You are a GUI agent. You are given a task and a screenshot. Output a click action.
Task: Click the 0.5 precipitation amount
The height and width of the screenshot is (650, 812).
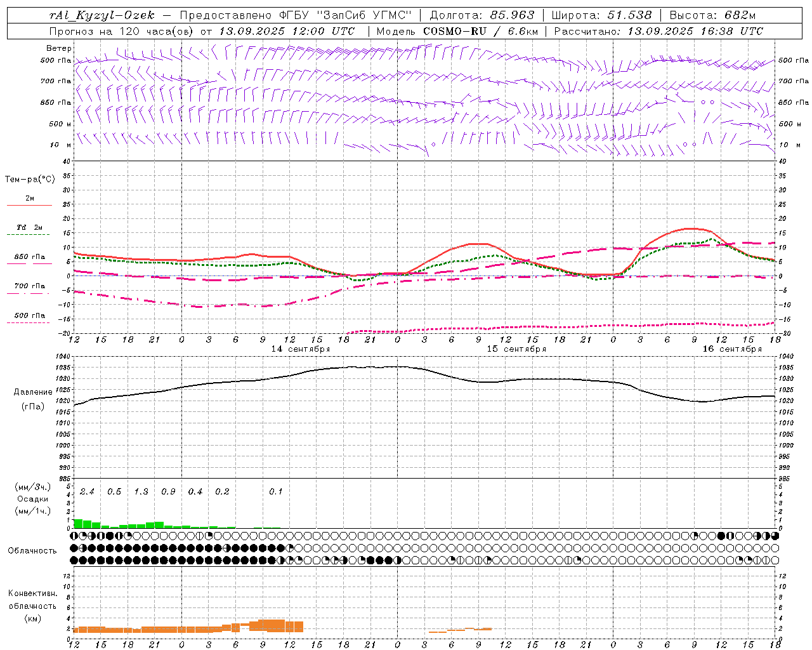click(114, 492)
